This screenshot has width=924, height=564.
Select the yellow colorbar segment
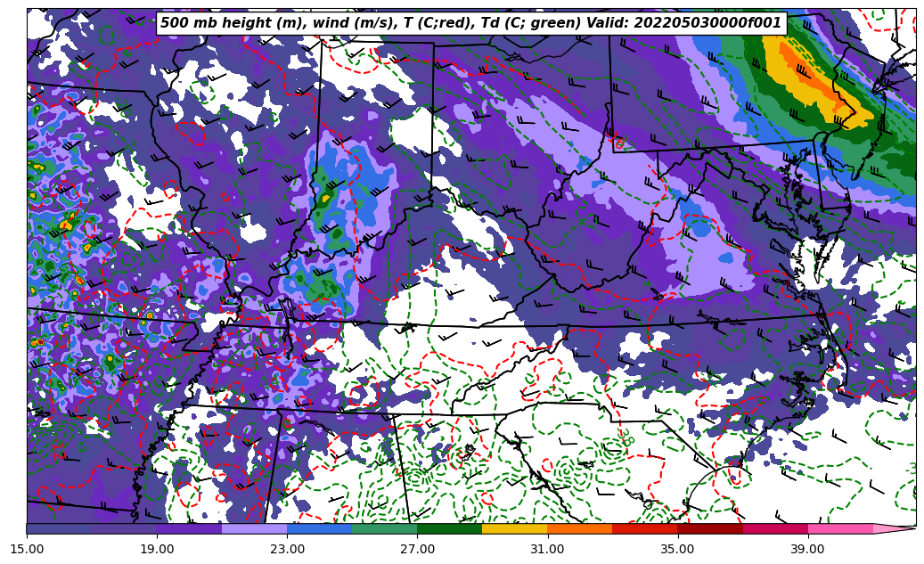click(515, 528)
